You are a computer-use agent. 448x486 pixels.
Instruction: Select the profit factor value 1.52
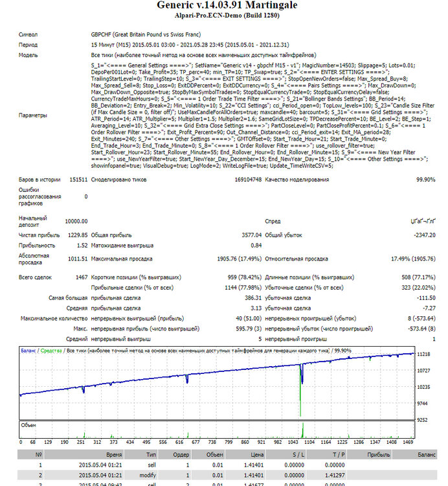click(x=82, y=246)
